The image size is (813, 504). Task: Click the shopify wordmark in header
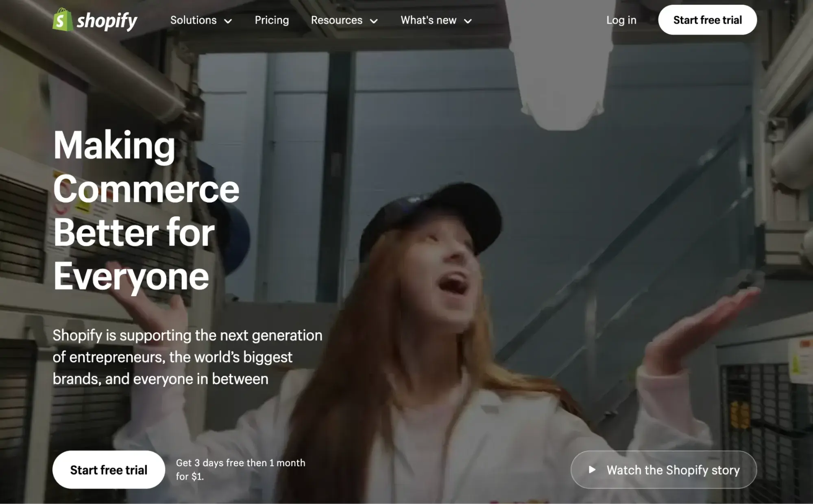point(107,21)
